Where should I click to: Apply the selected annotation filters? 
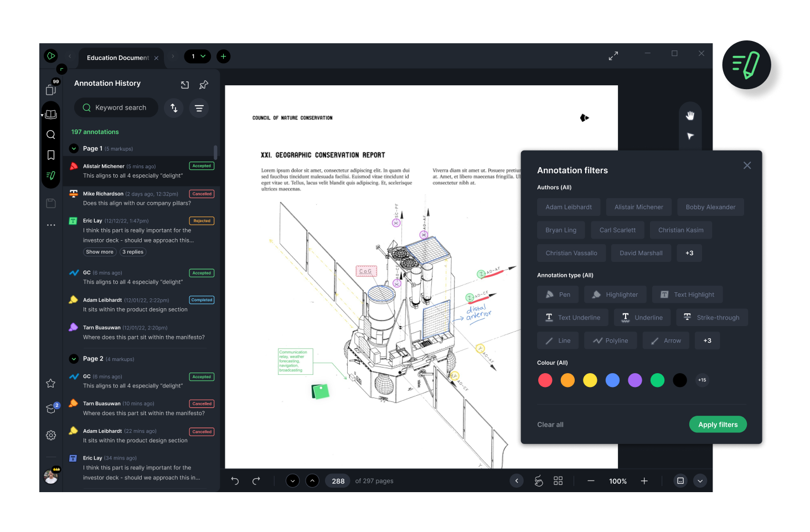(718, 424)
